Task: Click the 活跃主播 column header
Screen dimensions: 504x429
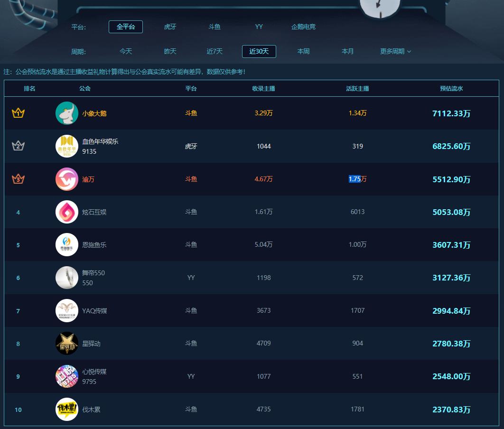Action: point(357,88)
